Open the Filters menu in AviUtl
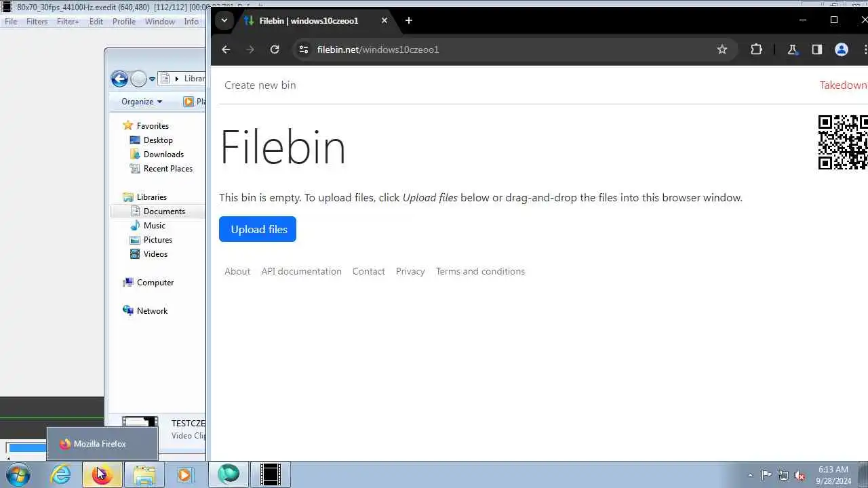Screen dimensions: 868x488 coord(37,22)
